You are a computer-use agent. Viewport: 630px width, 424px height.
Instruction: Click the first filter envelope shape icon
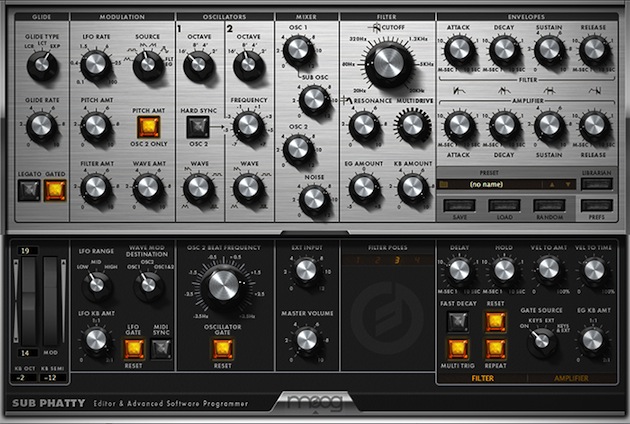tap(458, 91)
